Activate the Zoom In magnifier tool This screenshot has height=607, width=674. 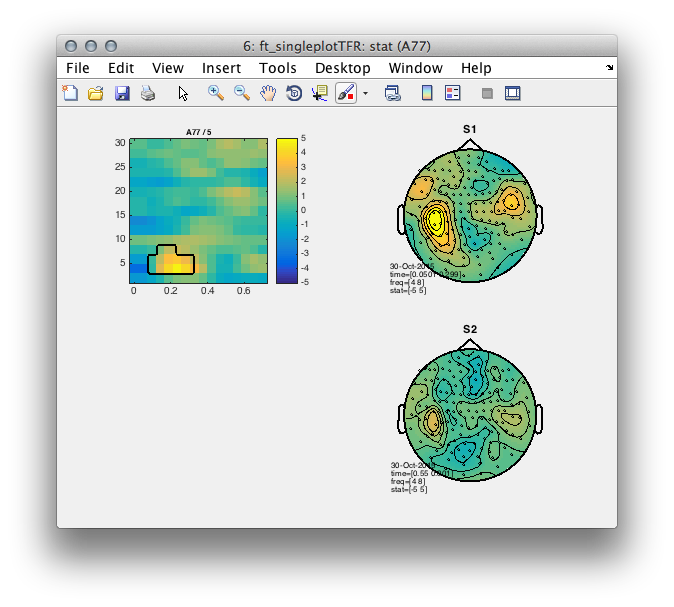216,93
